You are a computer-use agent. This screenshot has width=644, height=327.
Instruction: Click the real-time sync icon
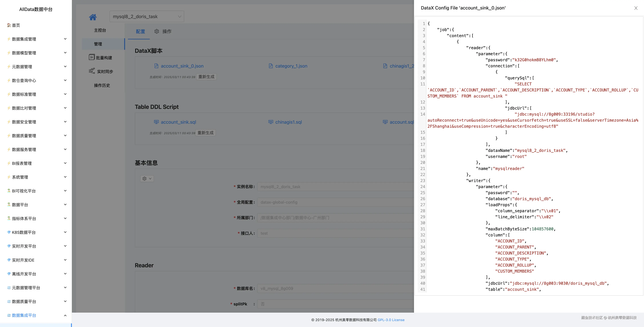[92, 71]
